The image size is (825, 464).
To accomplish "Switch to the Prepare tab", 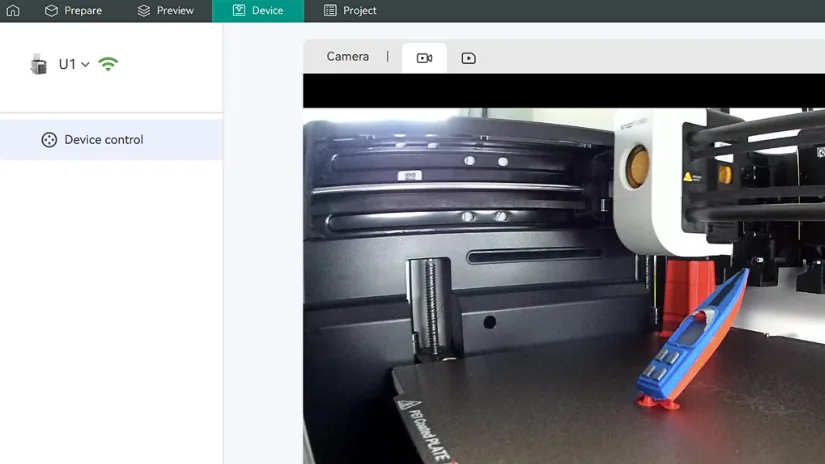I will tap(73, 11).
